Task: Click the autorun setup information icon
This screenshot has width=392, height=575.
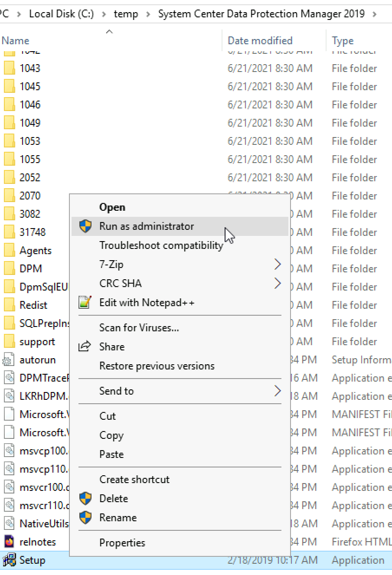Action: tap(9, 360)
